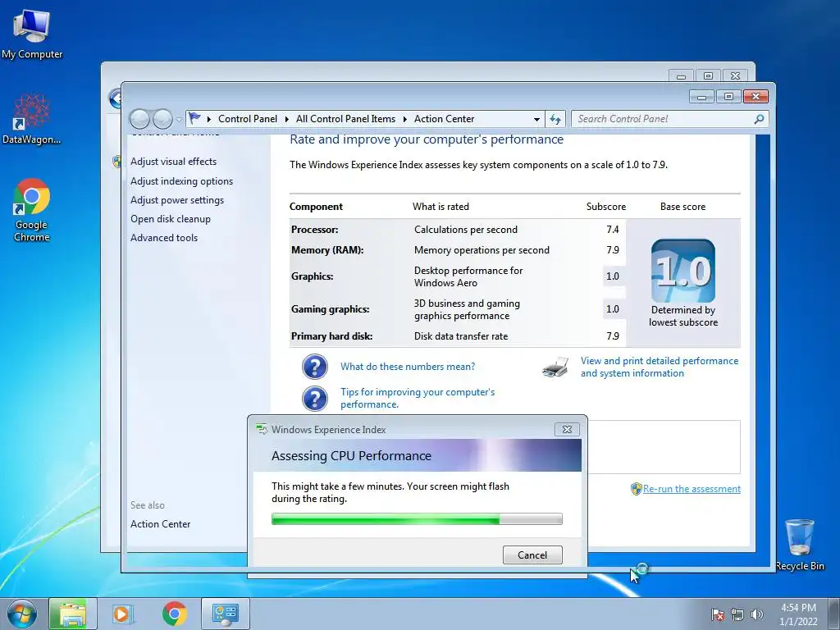This screenshot has height=630, width=840.
Task: Open Adjust power settings link
Action: 177,200
